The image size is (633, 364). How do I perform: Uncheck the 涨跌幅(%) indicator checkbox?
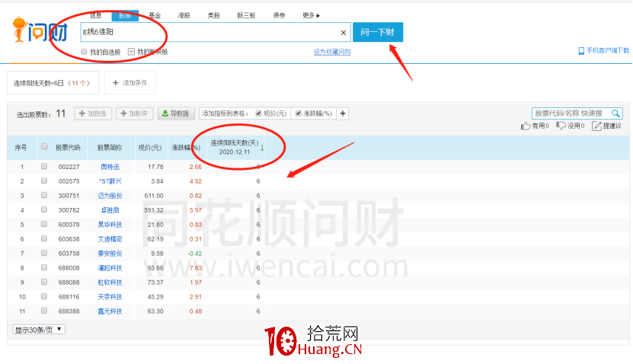[x=299, y=113]
